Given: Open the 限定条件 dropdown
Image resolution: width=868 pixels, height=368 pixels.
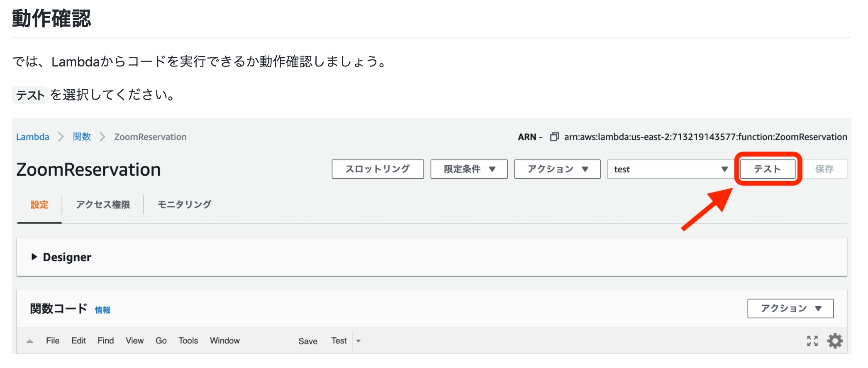Looking at the screenshot, I should (x=469, y=169).
